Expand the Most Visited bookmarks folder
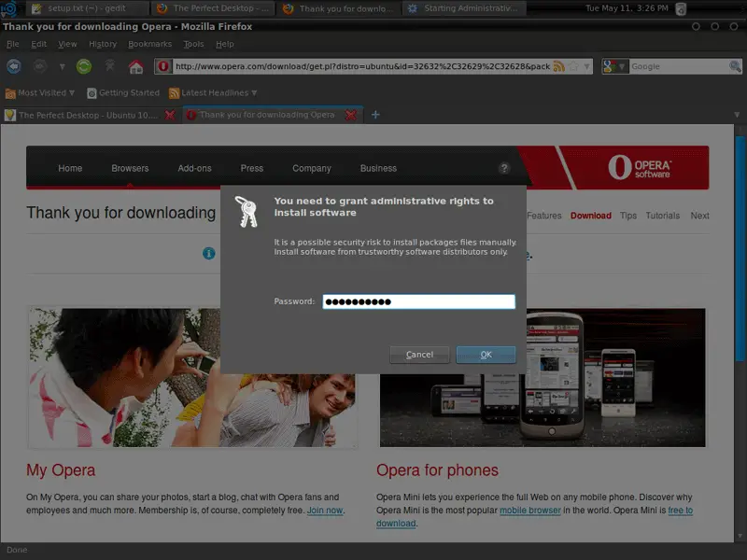This screenshot has width=747, height=560. [40, 92]
